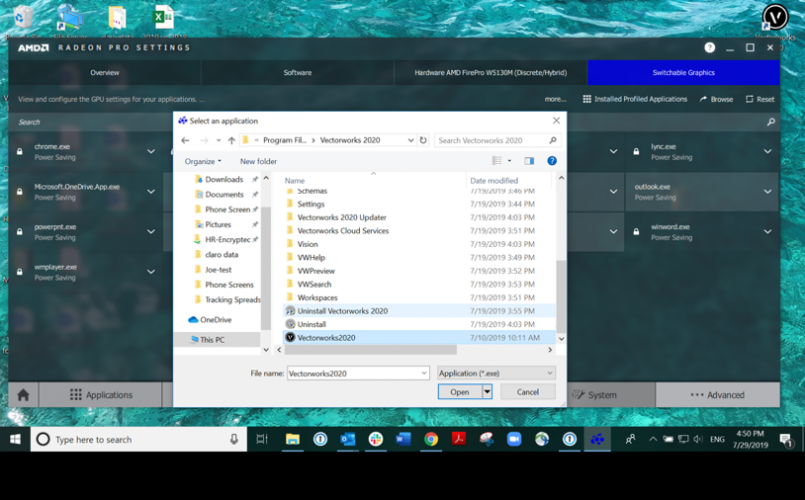Expand chrome.exe power mode dropdown

[151, 152]
